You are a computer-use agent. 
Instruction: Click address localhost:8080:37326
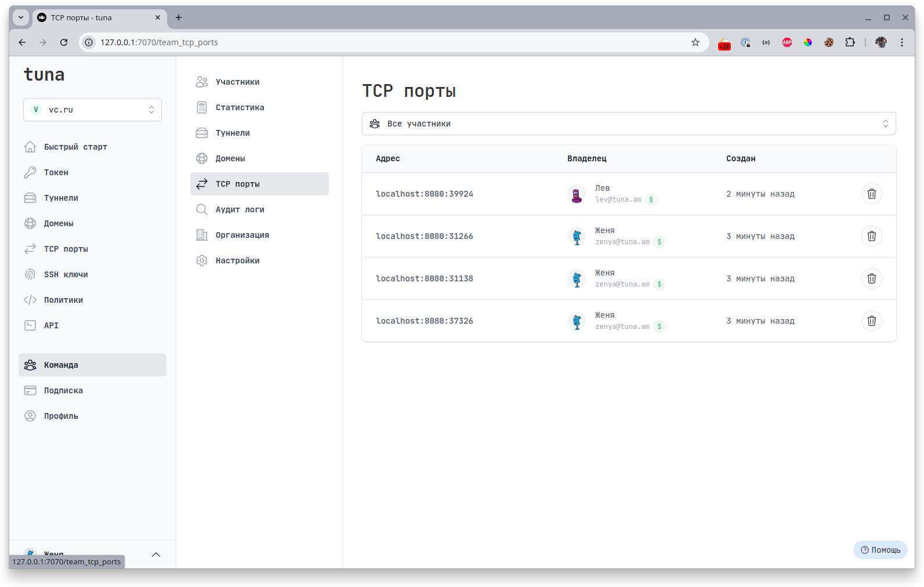coord(425,321)
